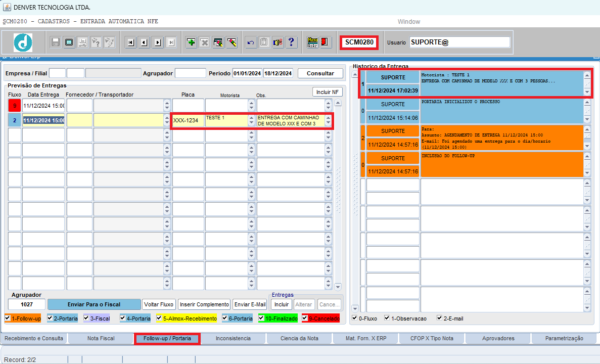
Task: Click the gray X Delete Record icon
Action: (x=205, y=42)
